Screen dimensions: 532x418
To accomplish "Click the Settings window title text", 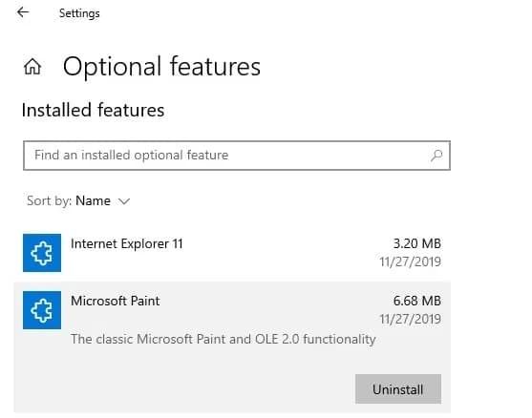I will [x=79, y=13].
